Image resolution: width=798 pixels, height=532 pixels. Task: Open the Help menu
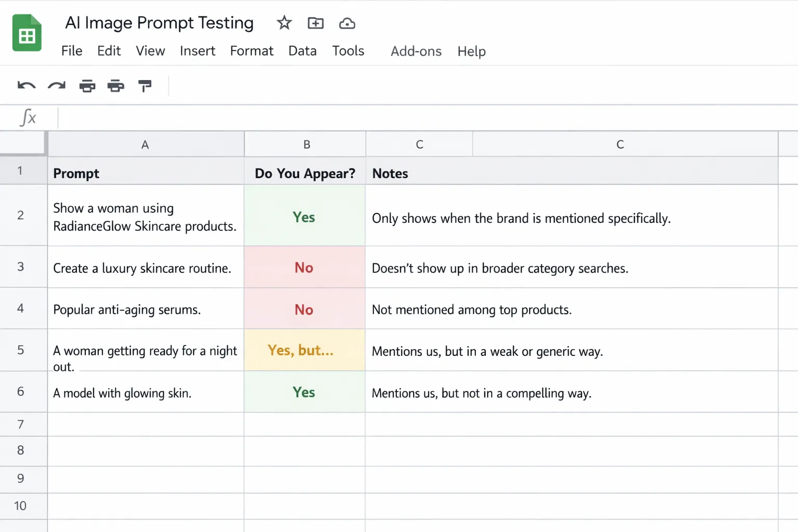point(471,51)
